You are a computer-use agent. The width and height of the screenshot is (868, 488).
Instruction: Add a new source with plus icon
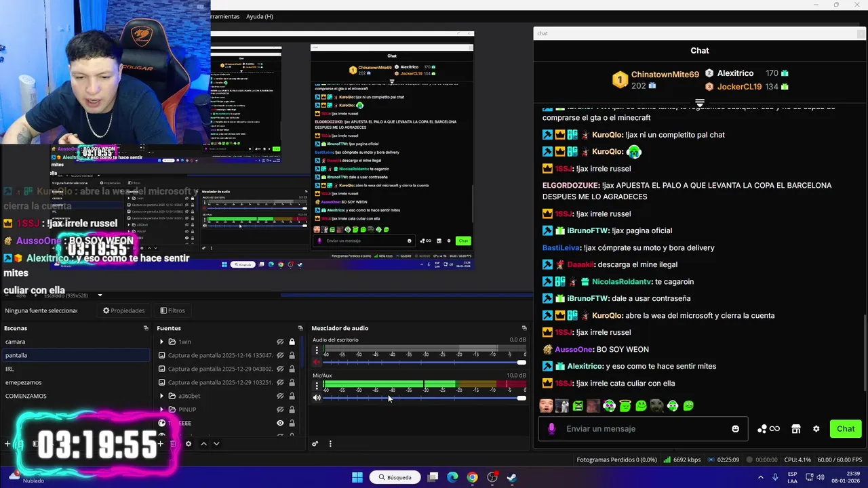161,444
